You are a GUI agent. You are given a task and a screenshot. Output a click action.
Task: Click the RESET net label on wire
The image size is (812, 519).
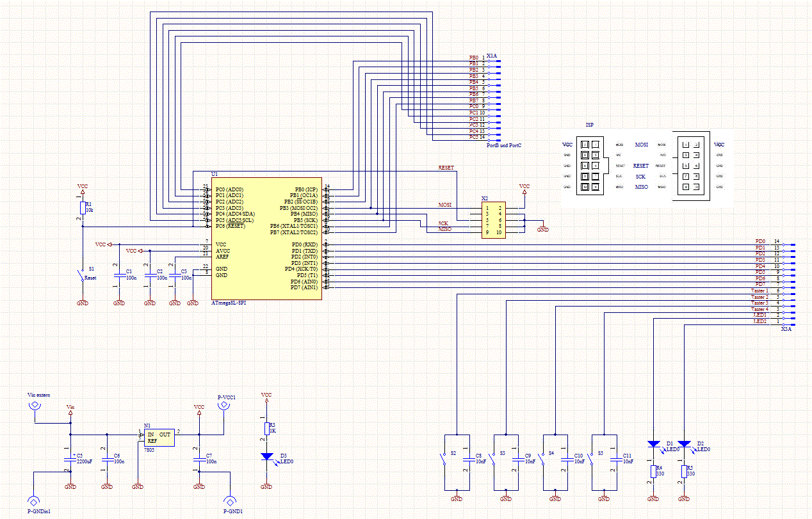pyautogui.click(x=446, y=168)
